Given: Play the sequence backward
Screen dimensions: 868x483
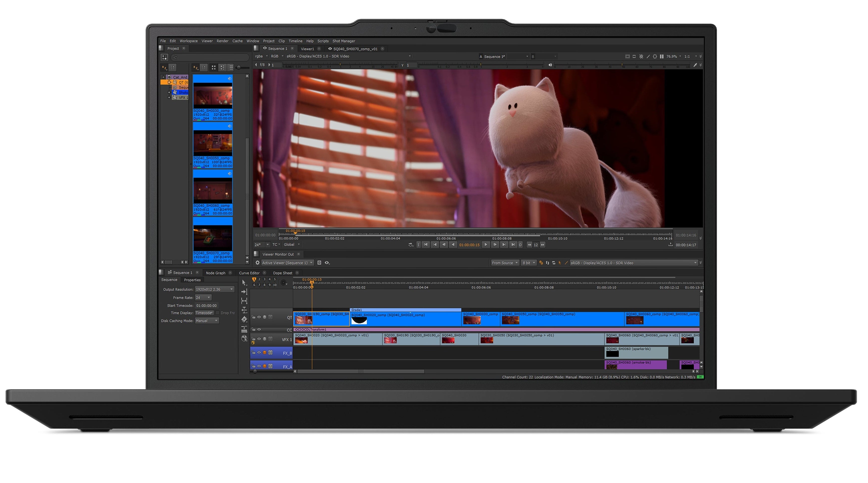Looking at the screenshot, I should [x=453, y=245].
